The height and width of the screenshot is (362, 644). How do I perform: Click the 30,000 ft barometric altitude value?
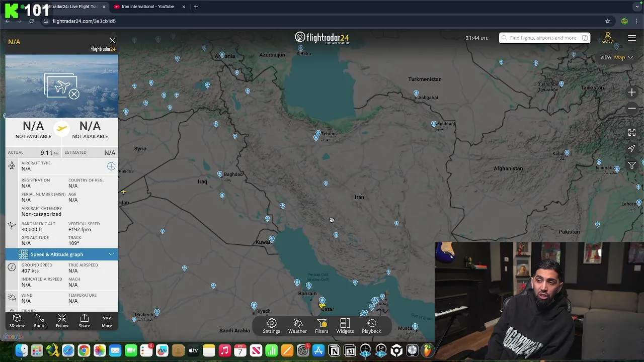[x=32, y=230]
